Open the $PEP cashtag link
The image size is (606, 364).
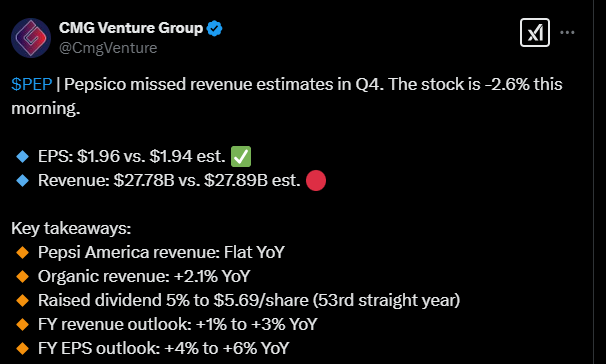32,84
